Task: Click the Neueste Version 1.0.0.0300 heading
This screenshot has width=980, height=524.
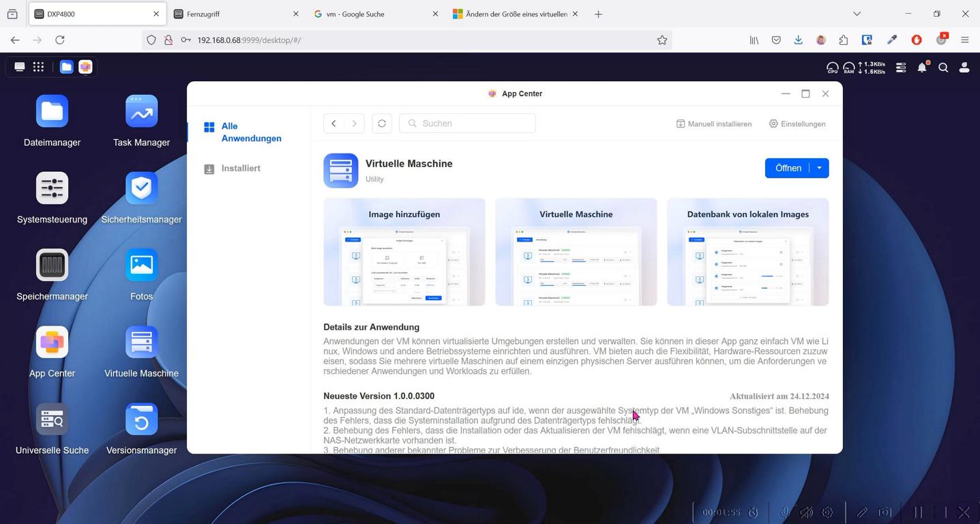Action: tap(379, 396)
